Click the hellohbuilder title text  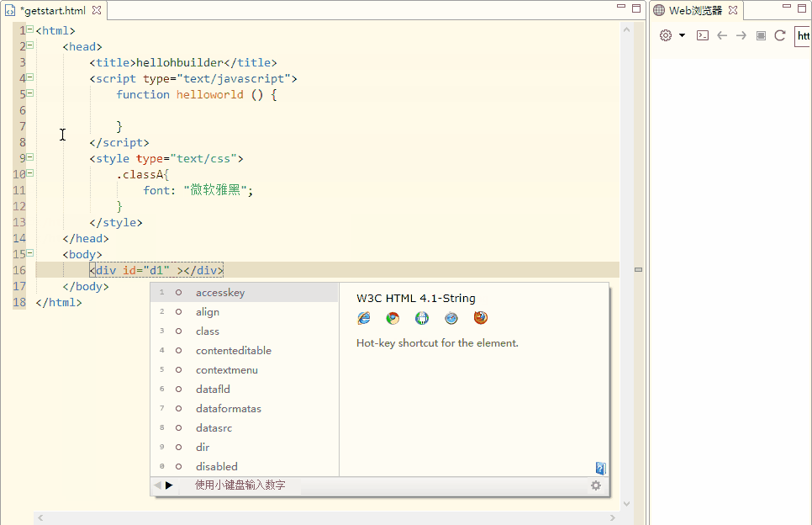tap(180, 63)
